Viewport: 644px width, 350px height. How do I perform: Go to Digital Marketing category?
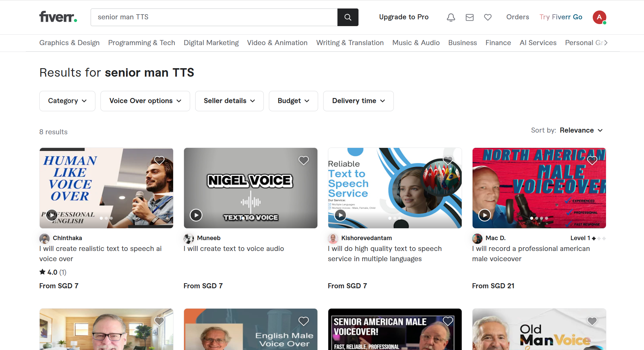pyautogui.click(x=211, y=43)
